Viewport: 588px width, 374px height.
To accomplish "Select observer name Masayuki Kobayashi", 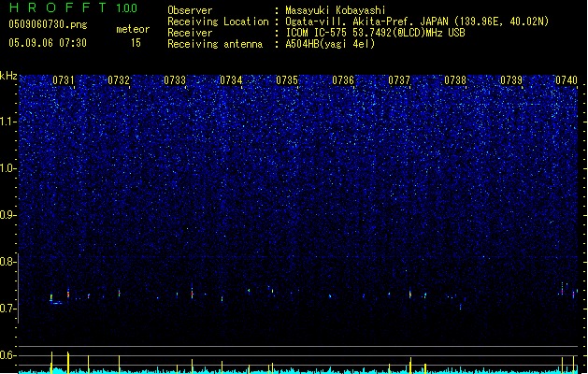I will tap(336, 10).
